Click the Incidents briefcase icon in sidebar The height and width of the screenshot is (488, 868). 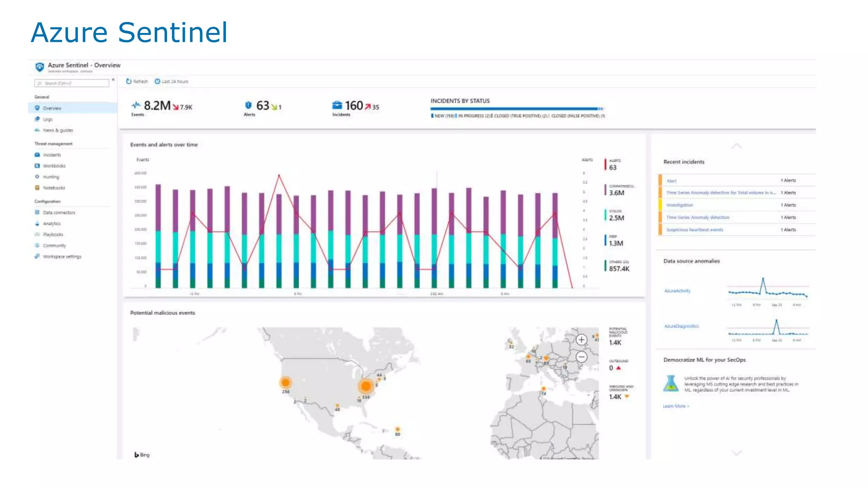37,155
